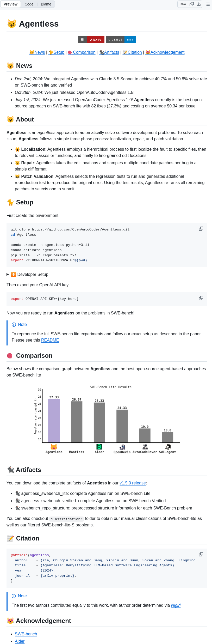The height and width of the screenshot is (644, 212).
Task: Click the info icon on the Note callout
Action: pos(14,325)
